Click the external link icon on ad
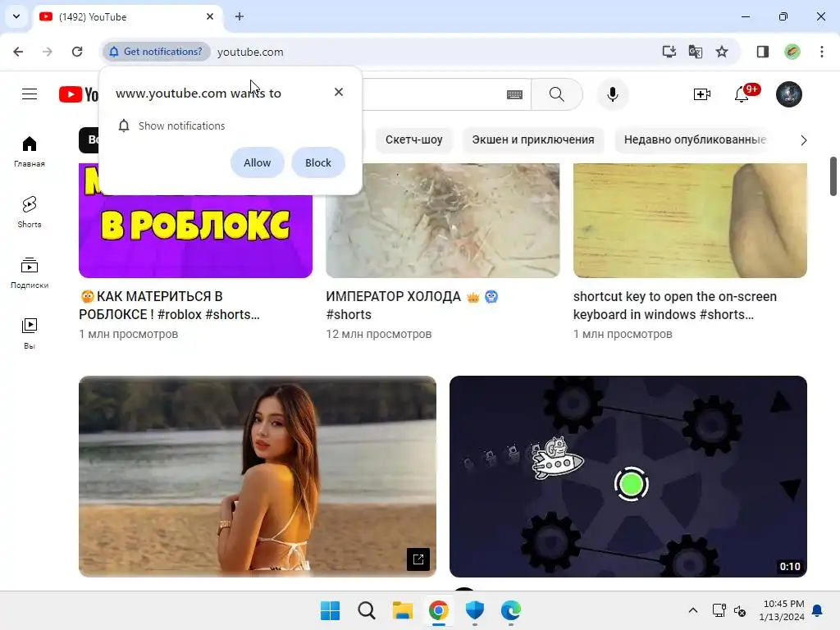The image size is (840, 630). click(x=418, y=559)
